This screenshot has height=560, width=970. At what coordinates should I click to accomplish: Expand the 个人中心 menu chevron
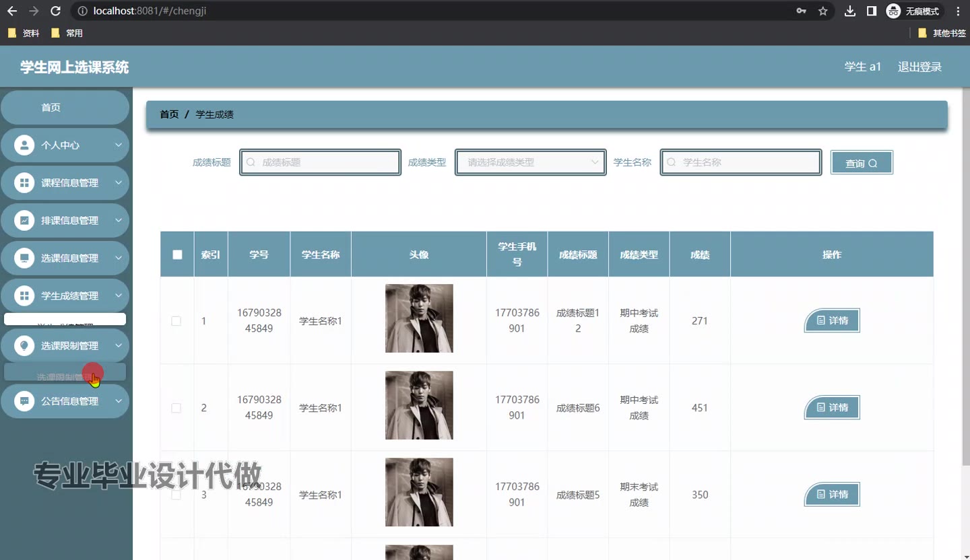pyautogui.click(x=118, y=145)
